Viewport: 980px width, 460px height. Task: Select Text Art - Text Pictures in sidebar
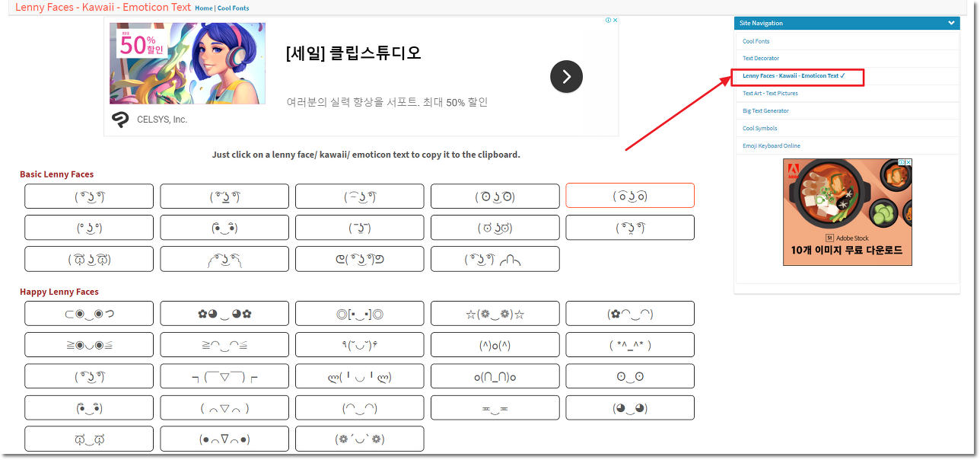771,94
